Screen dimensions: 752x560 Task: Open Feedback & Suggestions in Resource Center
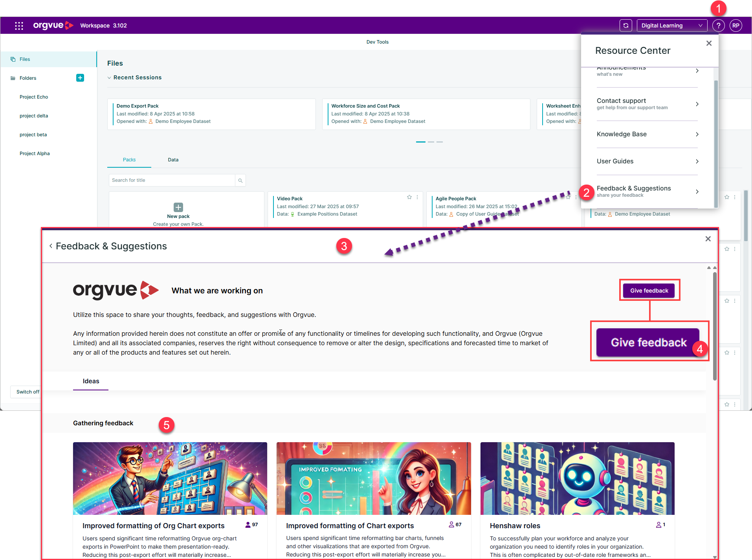point(647,192)
